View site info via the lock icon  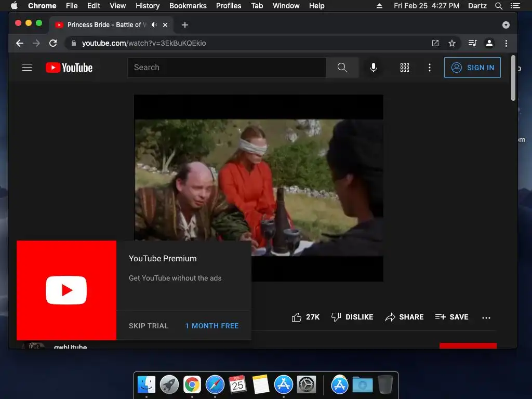coord(74,43)
